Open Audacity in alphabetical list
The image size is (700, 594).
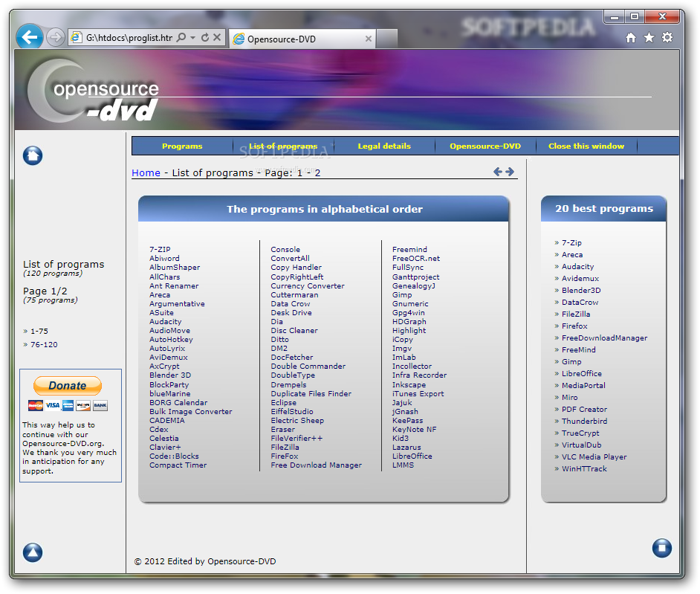[165, 322]
